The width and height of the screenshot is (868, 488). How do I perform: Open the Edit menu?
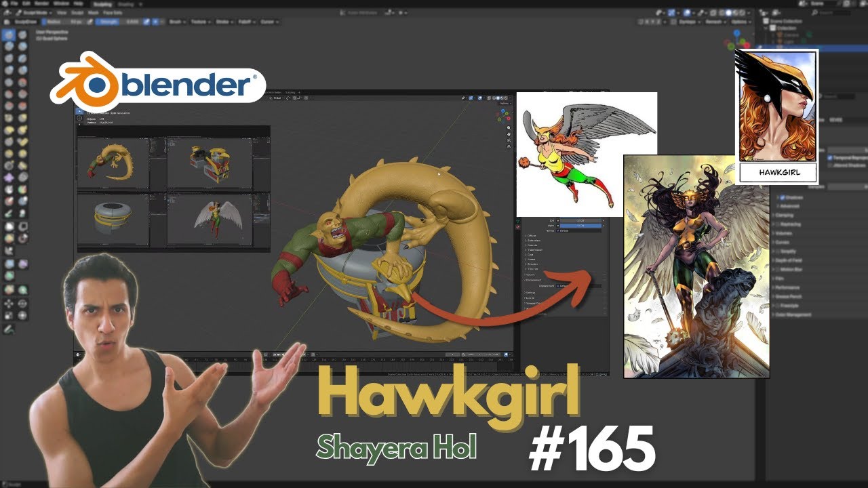[26, 3]
